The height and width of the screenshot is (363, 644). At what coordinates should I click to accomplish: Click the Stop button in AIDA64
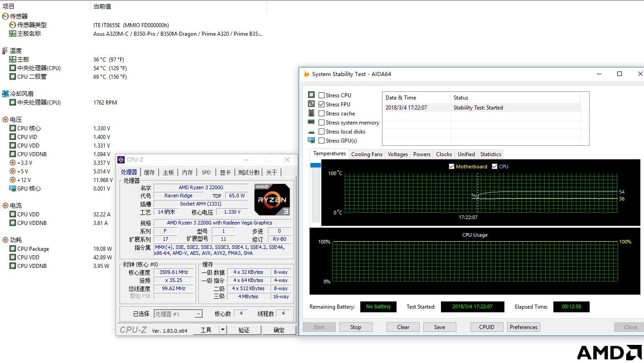356,327
